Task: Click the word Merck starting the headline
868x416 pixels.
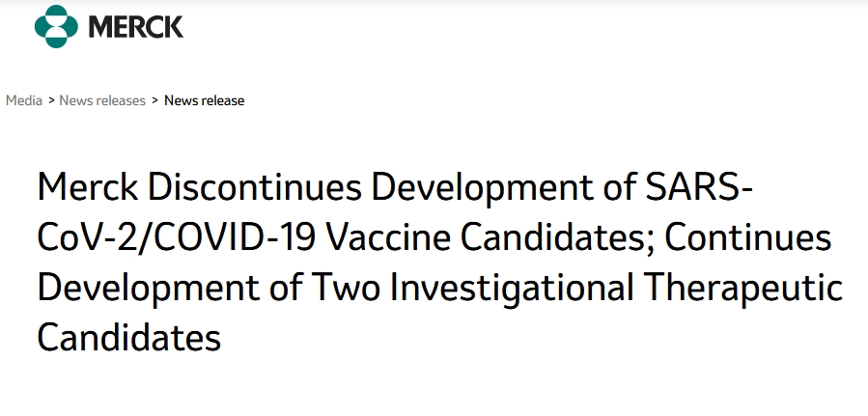Action: coord(88,187)
